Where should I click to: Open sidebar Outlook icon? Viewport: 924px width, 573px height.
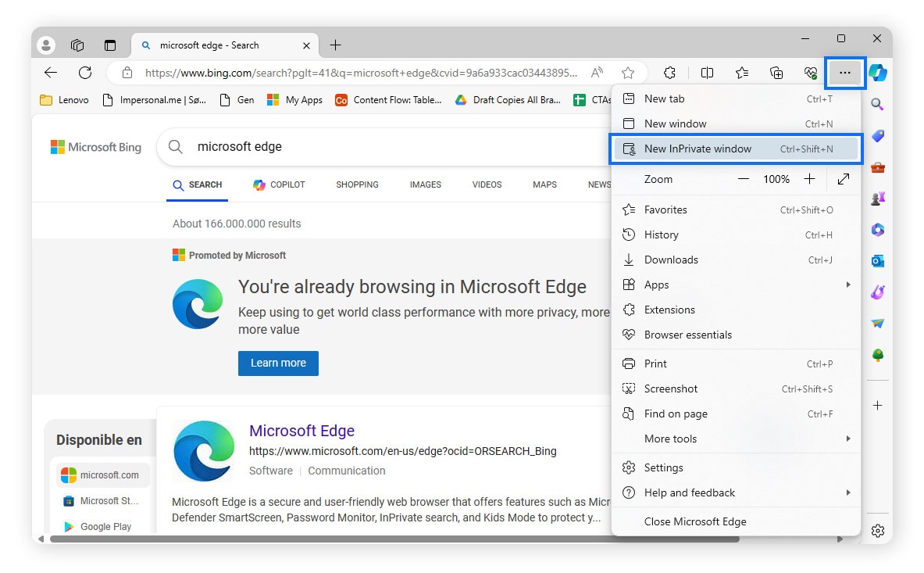[x=877, y=260]
